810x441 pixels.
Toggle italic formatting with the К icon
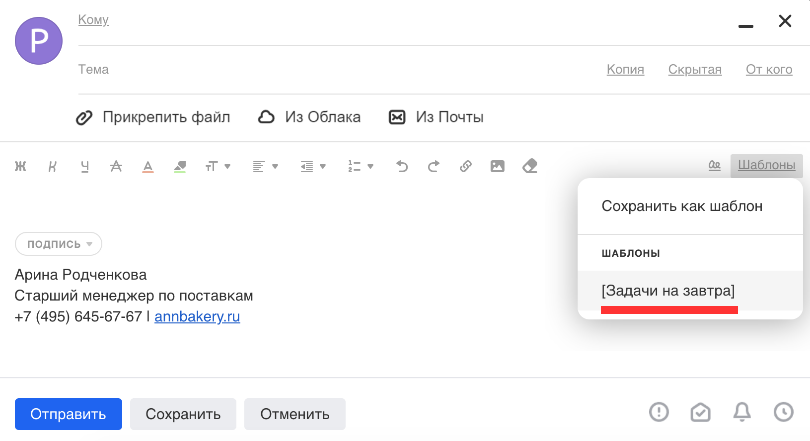[52, 167]
